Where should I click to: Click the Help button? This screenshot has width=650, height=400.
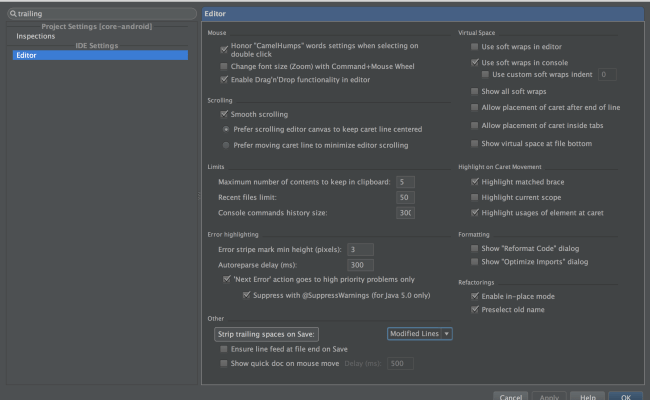point(587,396)
